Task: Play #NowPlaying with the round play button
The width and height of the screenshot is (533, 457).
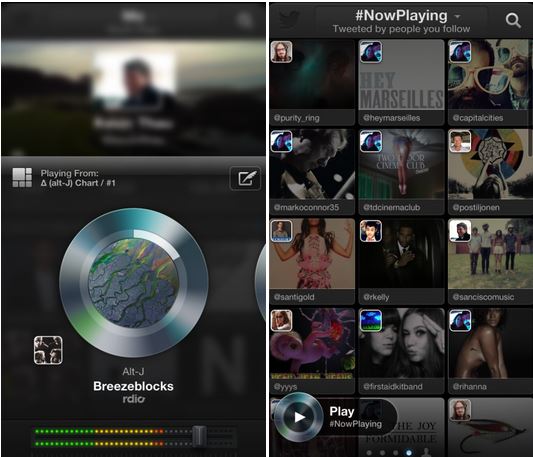Action: pyautogui.click(x=299, y=417)
